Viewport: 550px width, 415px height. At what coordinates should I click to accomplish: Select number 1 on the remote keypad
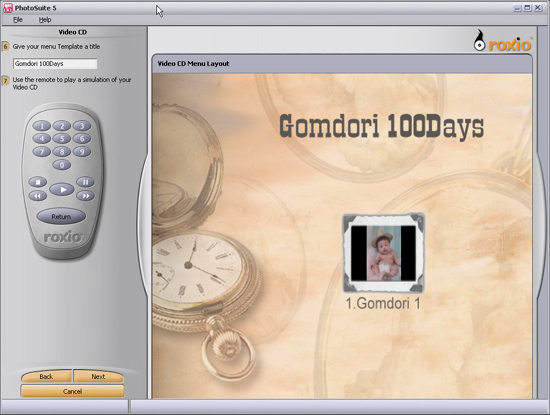(42, 126)
